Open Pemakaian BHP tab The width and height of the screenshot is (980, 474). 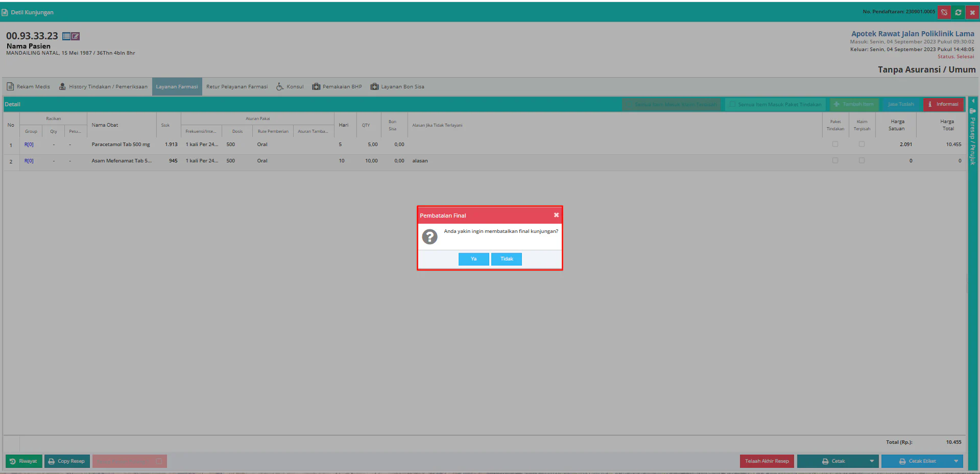click(337, 87)
